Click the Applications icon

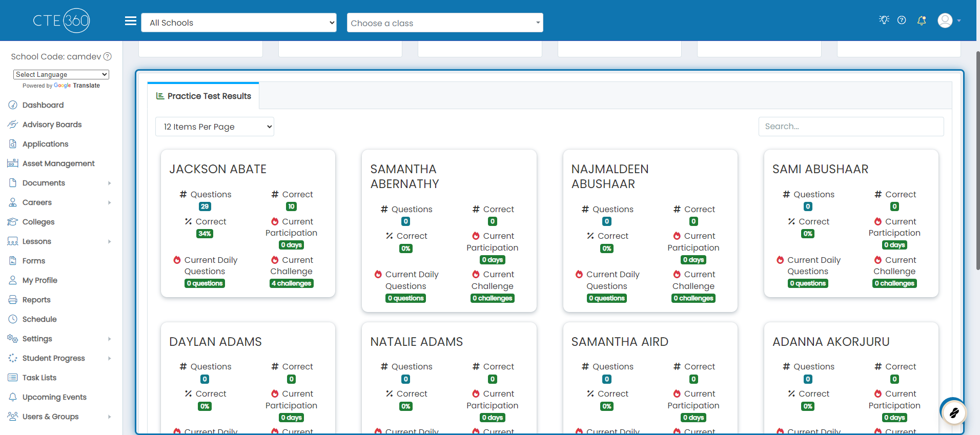click(13, 144)
